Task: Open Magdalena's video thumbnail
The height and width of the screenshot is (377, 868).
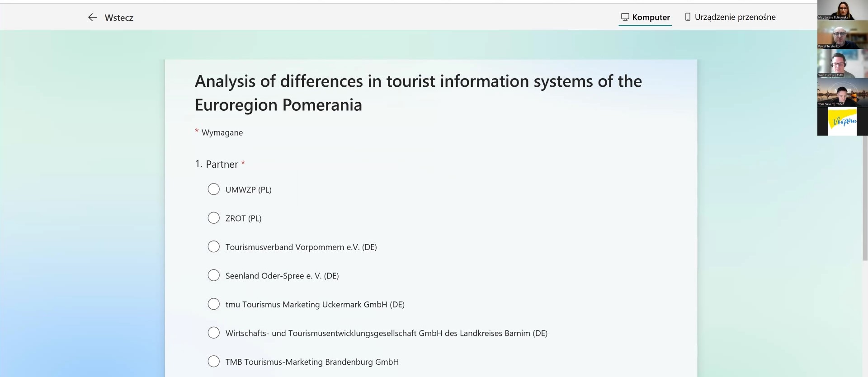Action: [x=842, y=10]
